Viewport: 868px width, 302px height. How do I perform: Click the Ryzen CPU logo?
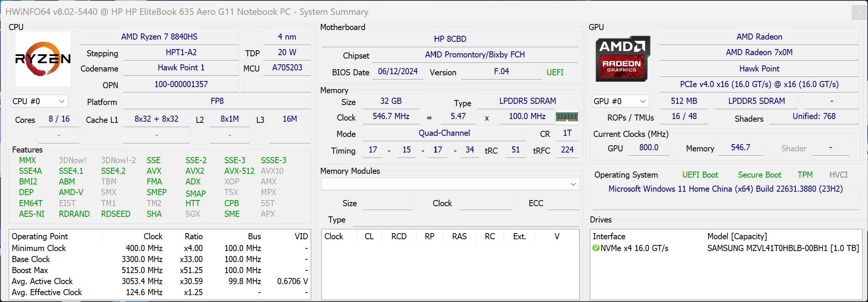point(43,59)
